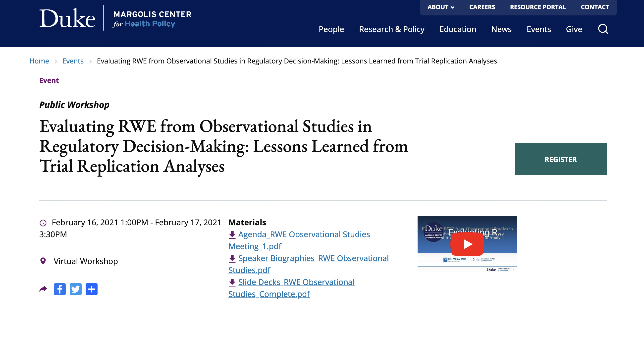The height and width of the screenshot is (343, 644).
Task: Open the Give page
Action: (x=574, y=29)
